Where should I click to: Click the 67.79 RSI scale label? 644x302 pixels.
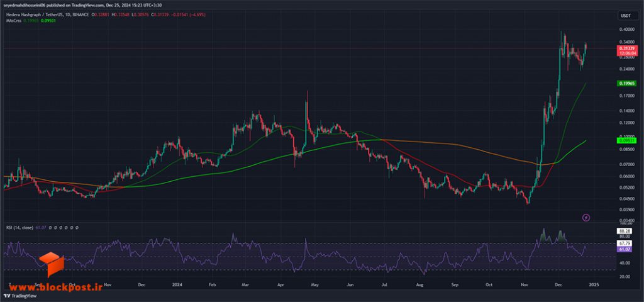[624, 243]
